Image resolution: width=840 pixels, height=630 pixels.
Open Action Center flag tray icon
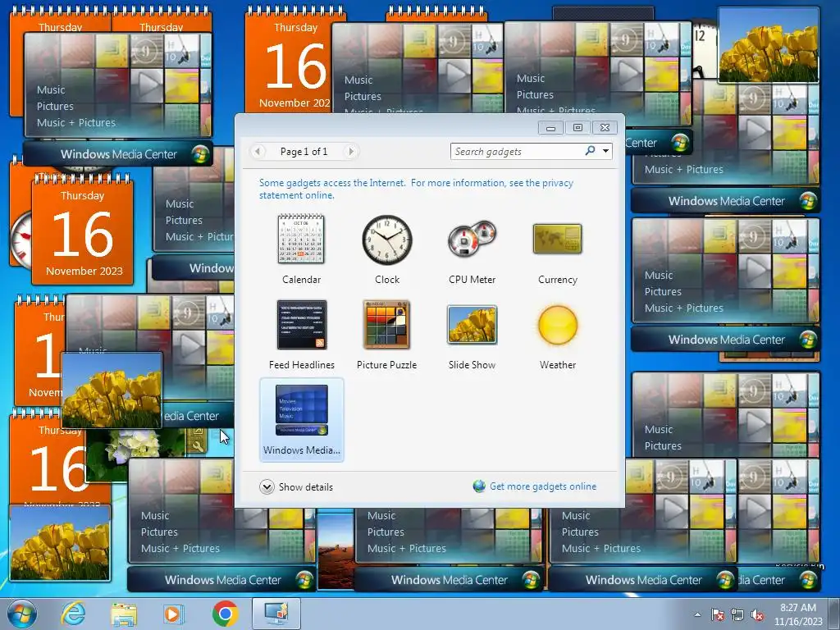(717, 614)
